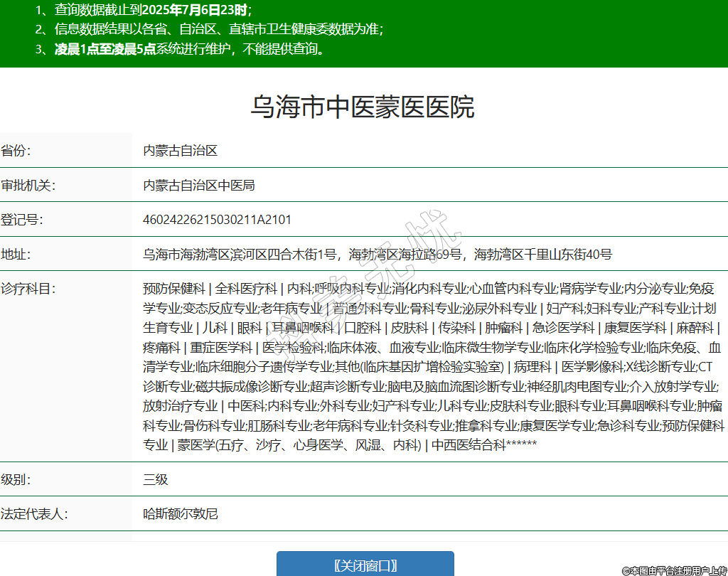Viewport: 728px width, 576px height.
Task: Click the 本图由平台注册用户上传 watermark text
Action: [674, 570]
